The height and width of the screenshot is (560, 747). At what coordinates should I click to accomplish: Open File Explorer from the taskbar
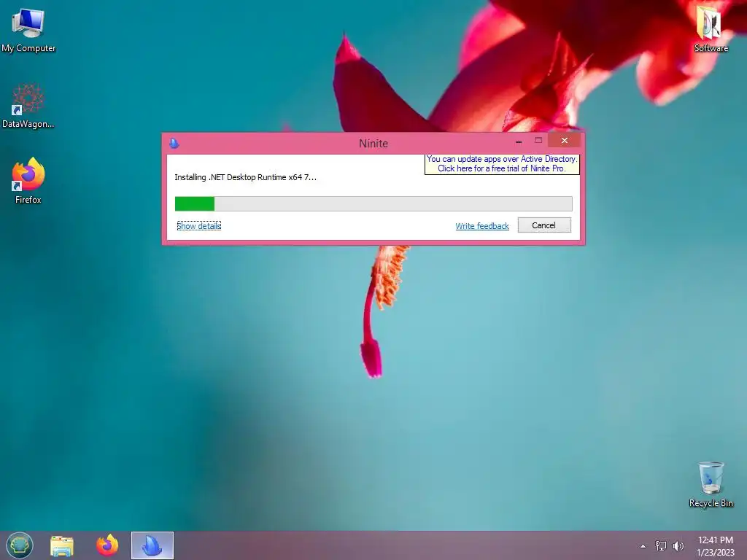click(62, 545)
